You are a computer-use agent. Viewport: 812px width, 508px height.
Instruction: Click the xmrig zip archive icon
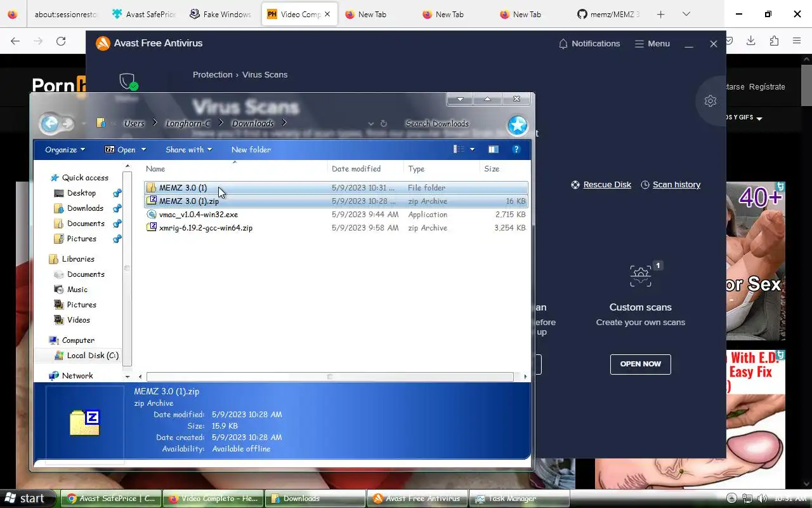[151, 228]
